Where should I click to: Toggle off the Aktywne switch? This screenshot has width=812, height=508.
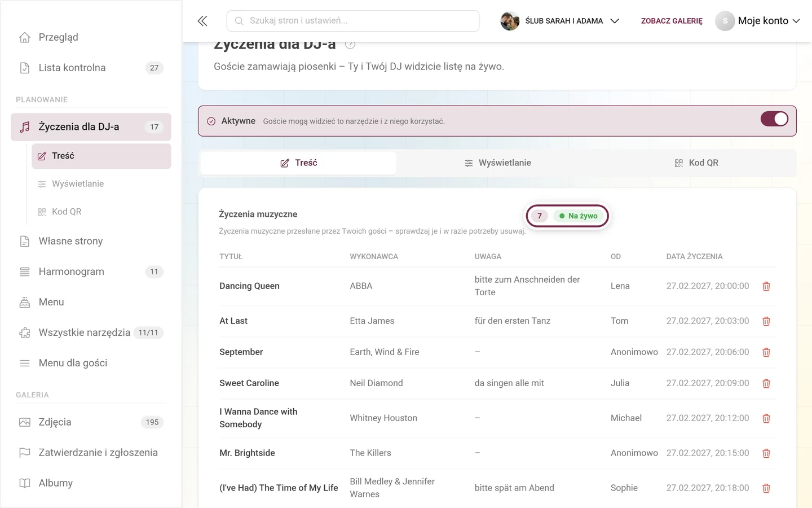tap(774, 119)
